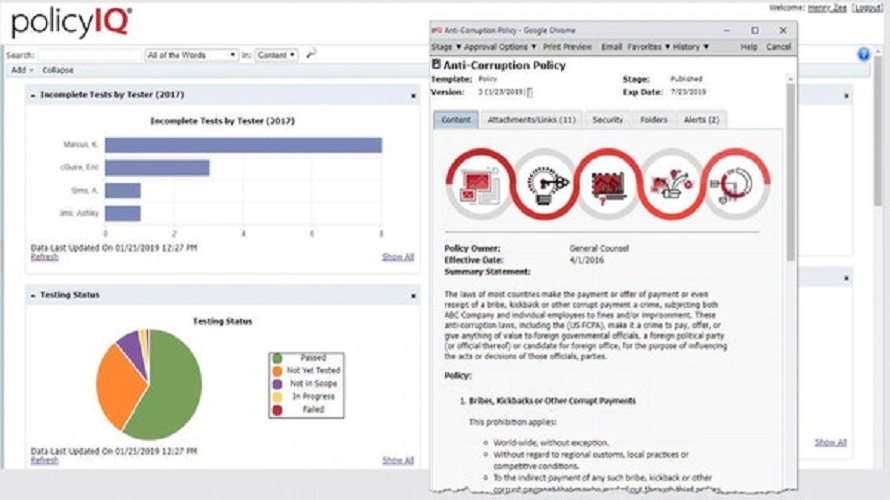Image resolution: width=890 pixels, height=500 pixels.
Task: Close the Testing Status widget
Action: 413,296
